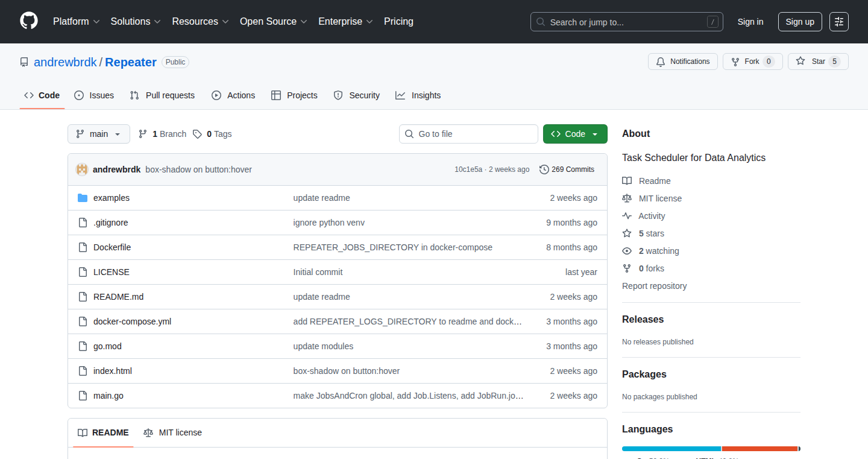Expand the Open Source menu
The image size is (868, 459).
[x=274, y=21]
